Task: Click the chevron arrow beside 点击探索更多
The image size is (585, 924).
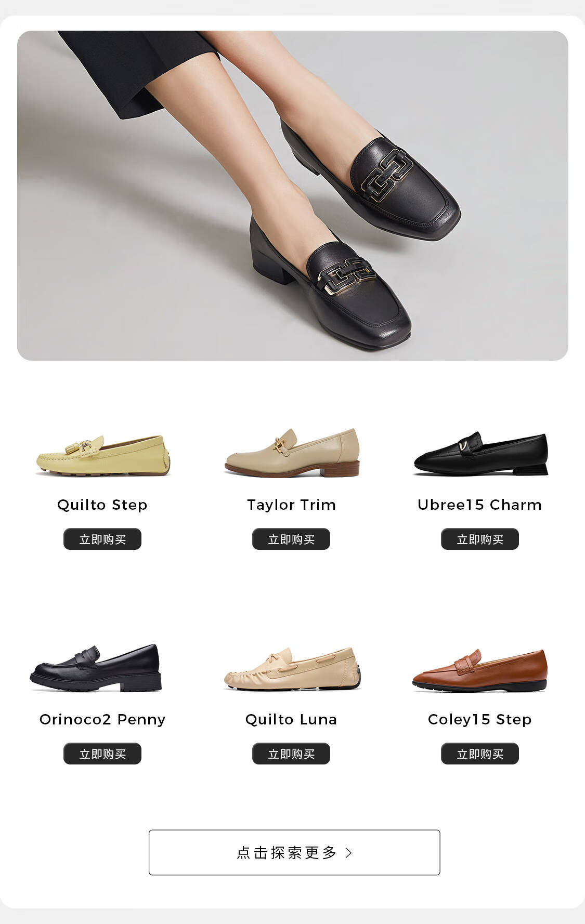Action: (x=349, y=853)
